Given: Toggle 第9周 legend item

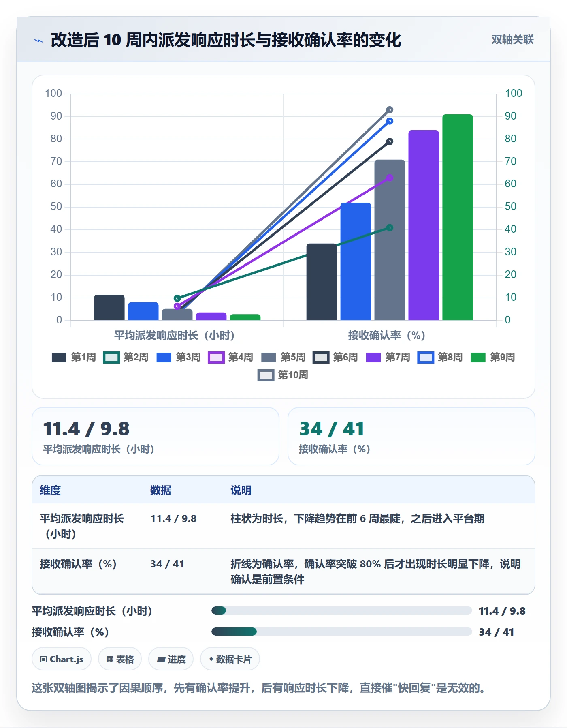Looking at the screenshot, I should tap(493, 357).
